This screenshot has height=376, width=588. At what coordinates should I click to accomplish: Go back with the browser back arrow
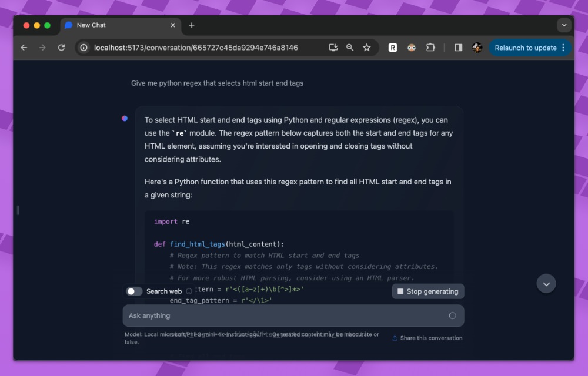point(24,48)
